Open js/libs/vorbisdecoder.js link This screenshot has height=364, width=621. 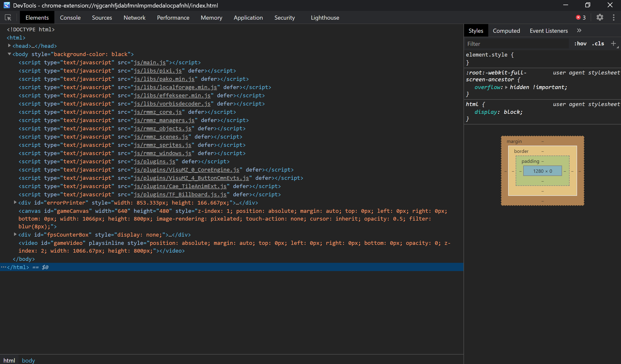pyautogui.click(x=172, y=104)
